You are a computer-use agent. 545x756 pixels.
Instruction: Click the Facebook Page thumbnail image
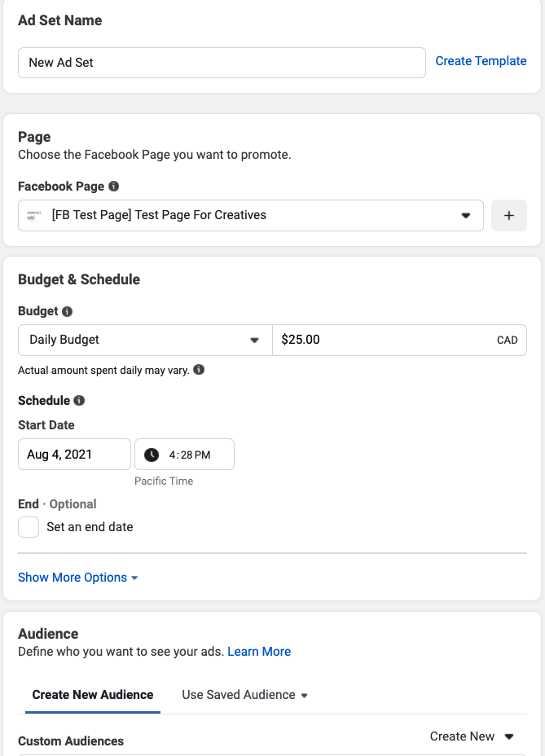point(34,215)
